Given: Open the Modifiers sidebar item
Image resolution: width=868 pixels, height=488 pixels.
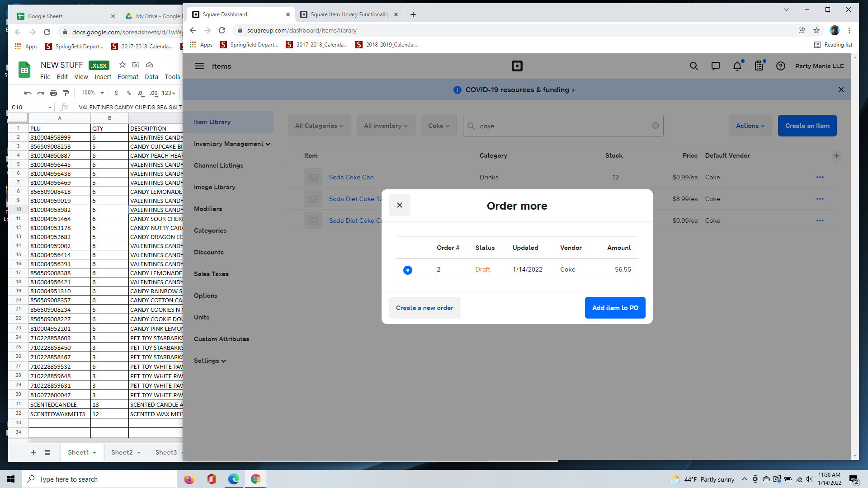Looking at the screenshot, I should click(208, 209).
